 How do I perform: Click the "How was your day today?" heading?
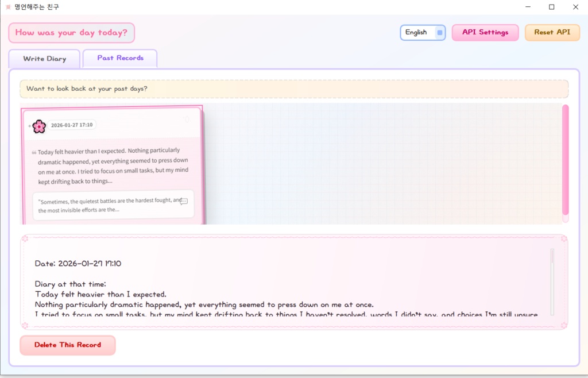(71, 33)
